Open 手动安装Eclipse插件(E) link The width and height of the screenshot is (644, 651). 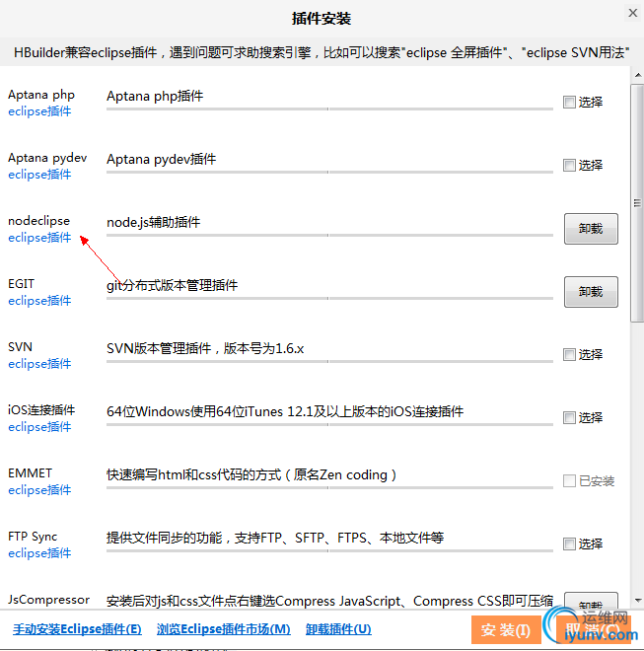77,629
